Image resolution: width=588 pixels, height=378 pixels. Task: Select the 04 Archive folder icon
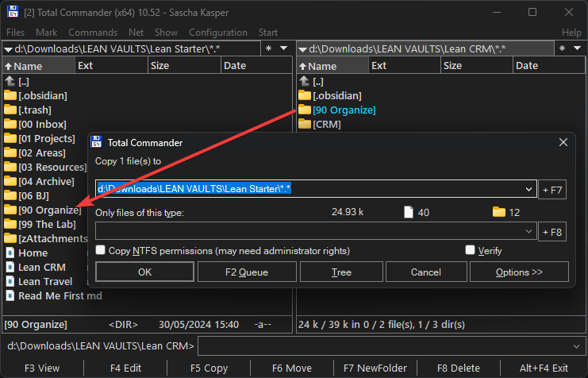click(10, 181)
